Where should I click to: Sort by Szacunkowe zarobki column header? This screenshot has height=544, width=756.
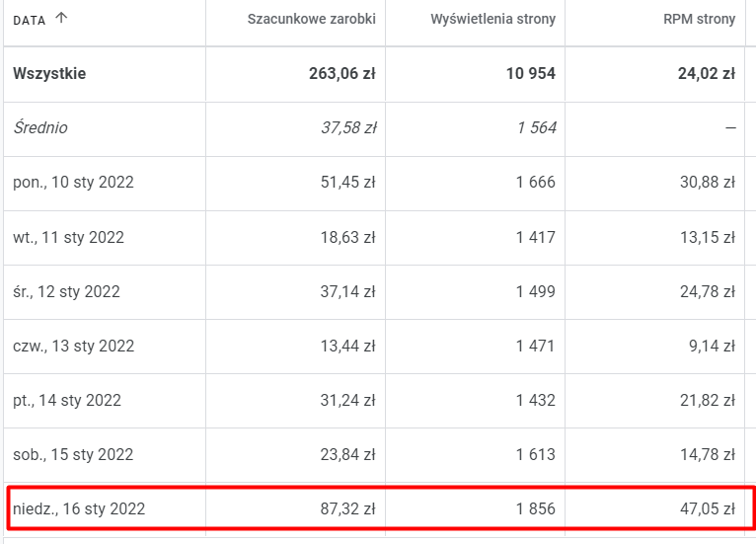[311, 19]
